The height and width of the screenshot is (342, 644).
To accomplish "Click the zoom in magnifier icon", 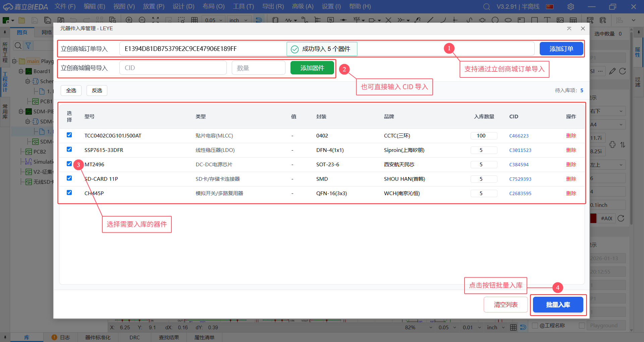I will (x=129, y=20).
